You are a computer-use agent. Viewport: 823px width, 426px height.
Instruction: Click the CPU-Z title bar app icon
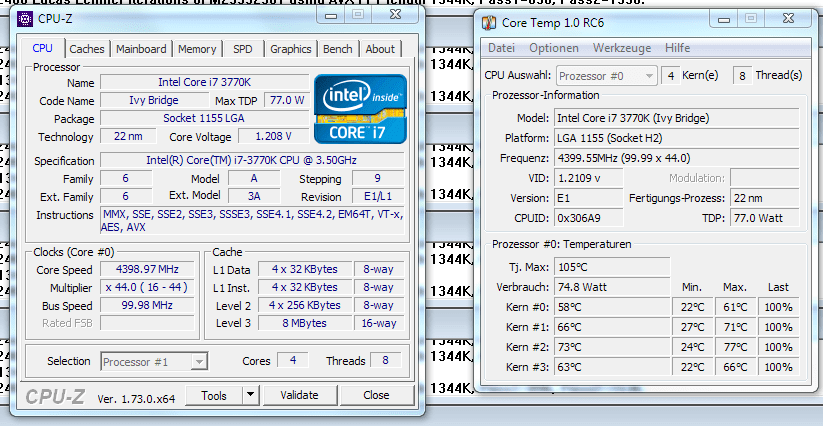(25, 19)
